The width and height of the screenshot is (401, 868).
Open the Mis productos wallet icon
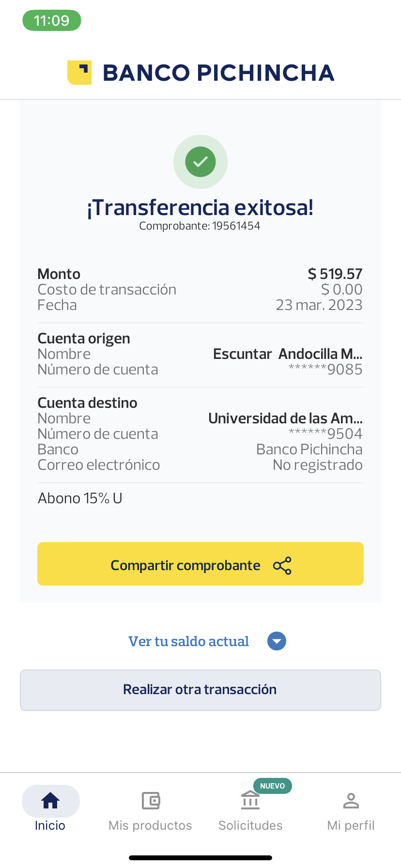151,801
